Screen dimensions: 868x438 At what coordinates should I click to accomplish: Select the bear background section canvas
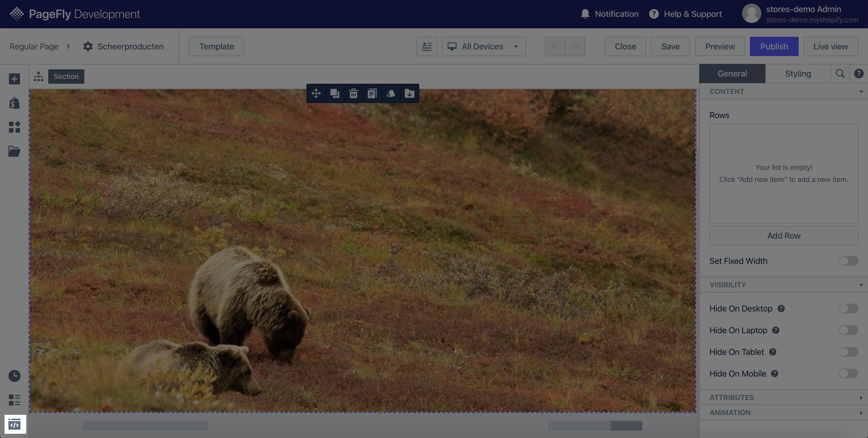[x=362, y=250]
